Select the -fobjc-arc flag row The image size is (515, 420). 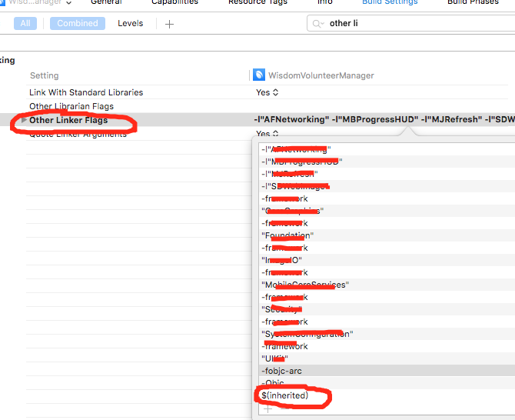tap(387, 371)
